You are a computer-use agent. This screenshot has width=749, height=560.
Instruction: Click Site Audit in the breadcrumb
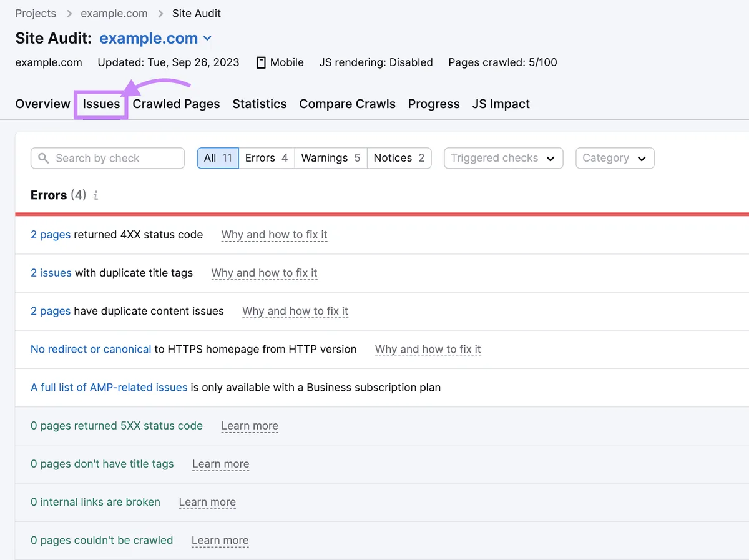point(197,13)
